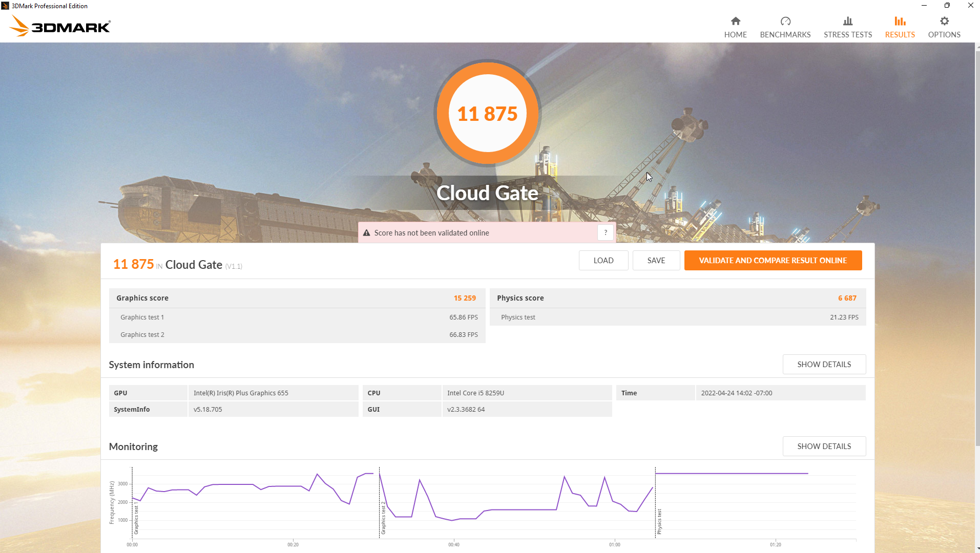This screenshot has height=553, width=980.
Task: Click the 00:20 time axis label
Action: click(293, 544)
